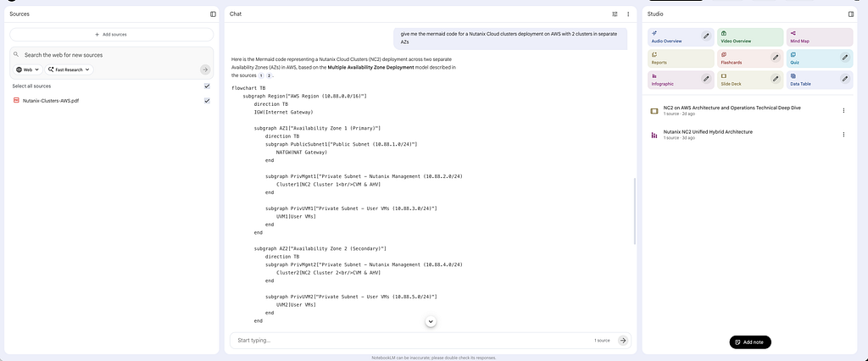
Task: Submit web source search arrow
Action: pyautogui.click(x=205, y=69)
